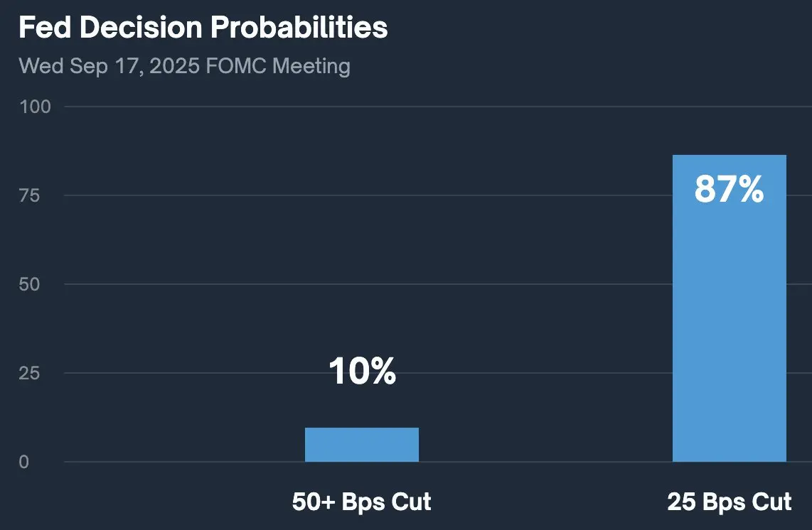
Task: Click the horizontal gridline at 50
Action: pos(368,284)
